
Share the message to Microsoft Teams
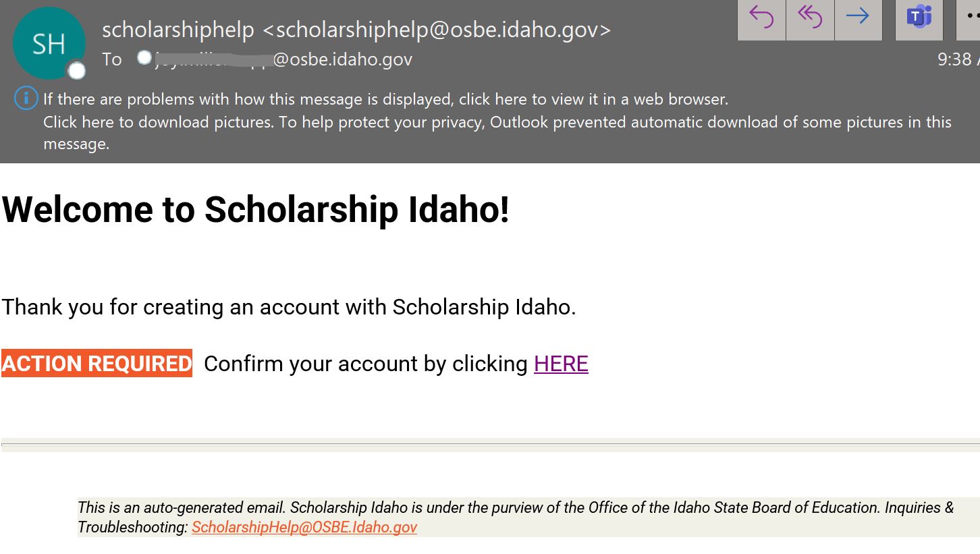click(x=919, y=18)
